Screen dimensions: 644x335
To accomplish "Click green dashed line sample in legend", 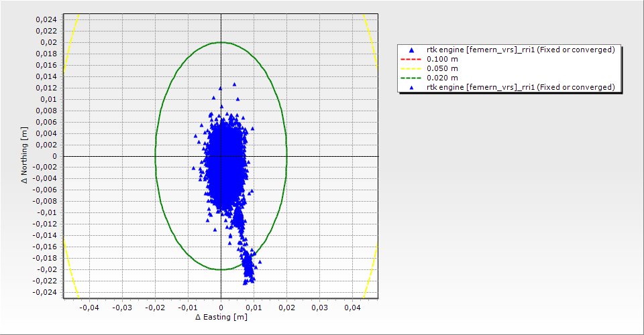I will coord(411,78).
